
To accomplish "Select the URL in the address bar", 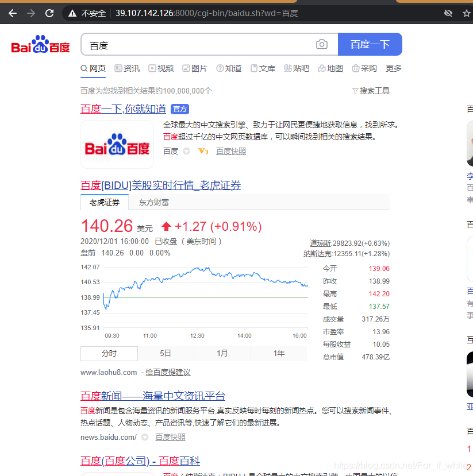I will 206,13.
